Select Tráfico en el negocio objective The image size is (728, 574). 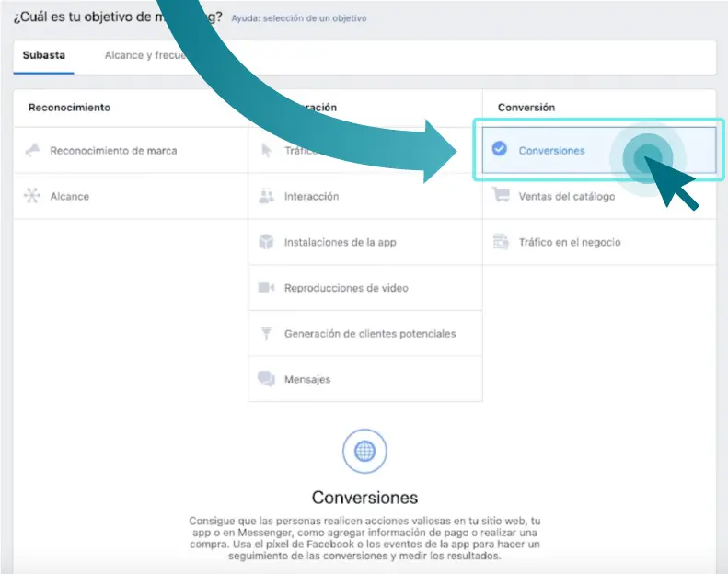[x=570, y=242]
